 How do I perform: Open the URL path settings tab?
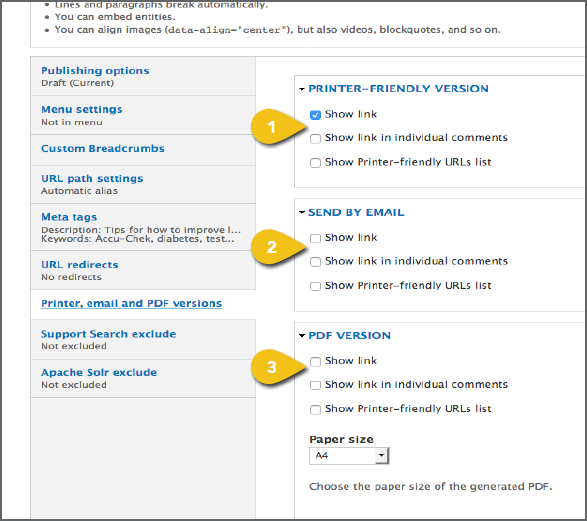(143, 185)
